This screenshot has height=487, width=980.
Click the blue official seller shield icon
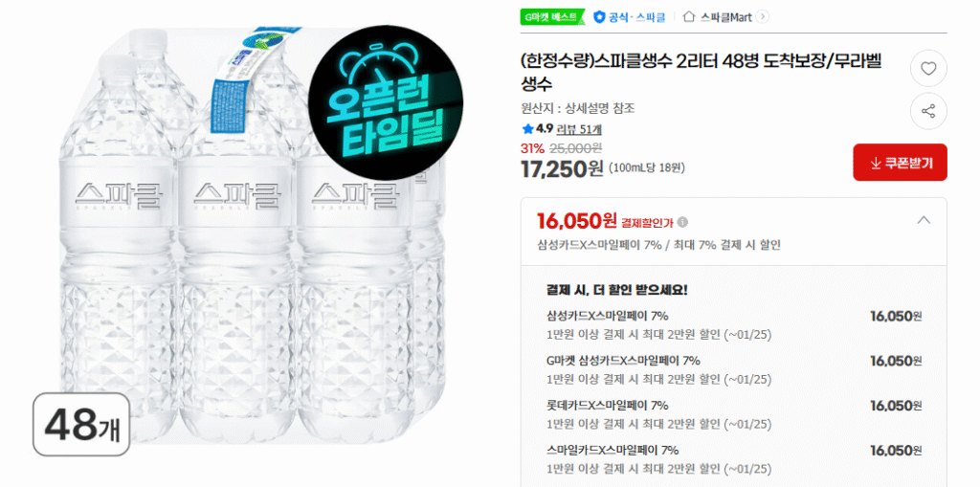[599, 16]
